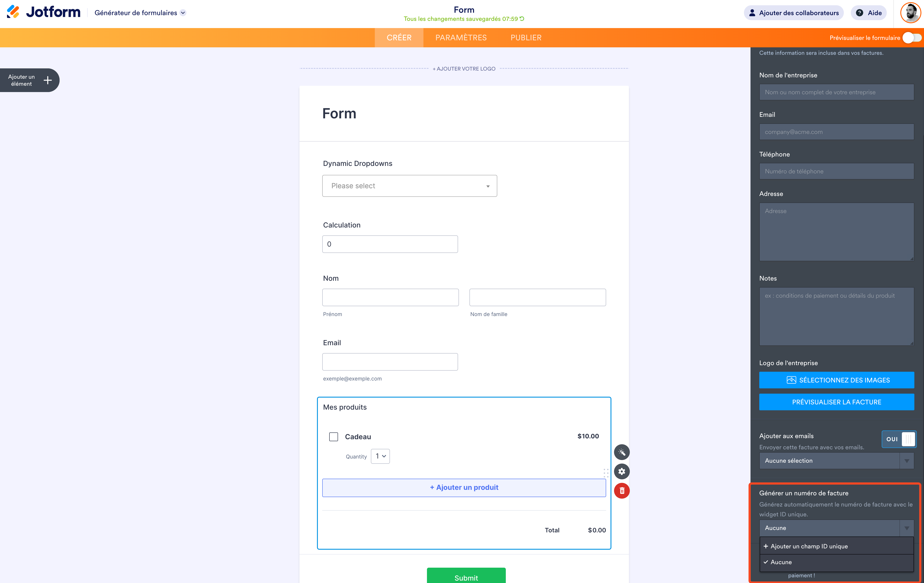924x583 pixels.
Task: Open the gear settings icon beside products
Action: tap(622, 471)
